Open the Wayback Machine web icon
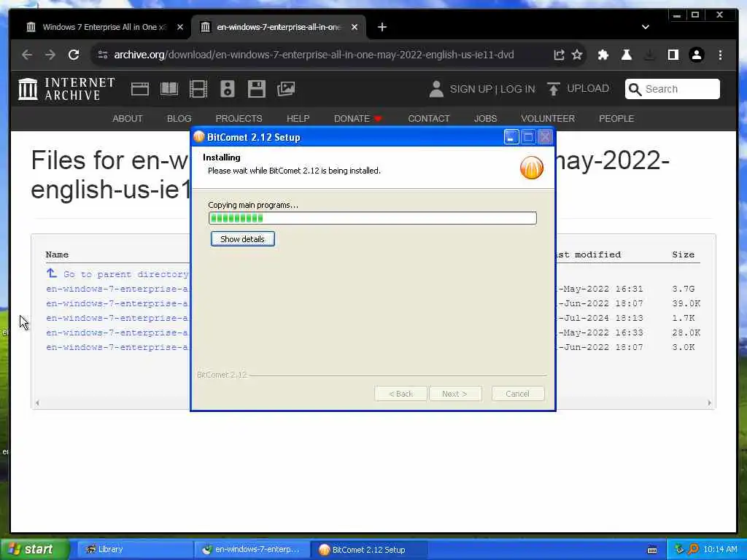747x560 pixels. [x=140, y=89]
